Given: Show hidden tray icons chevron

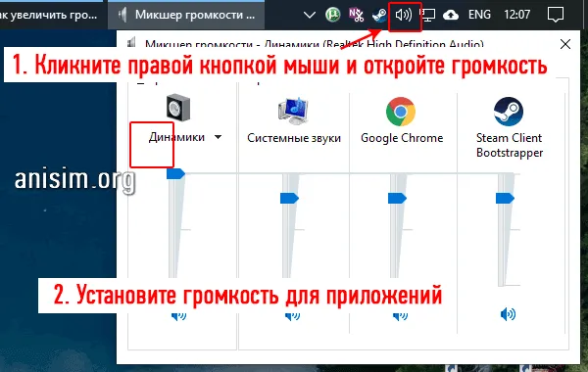Looking at the screenshot, I should click(310, 15).
